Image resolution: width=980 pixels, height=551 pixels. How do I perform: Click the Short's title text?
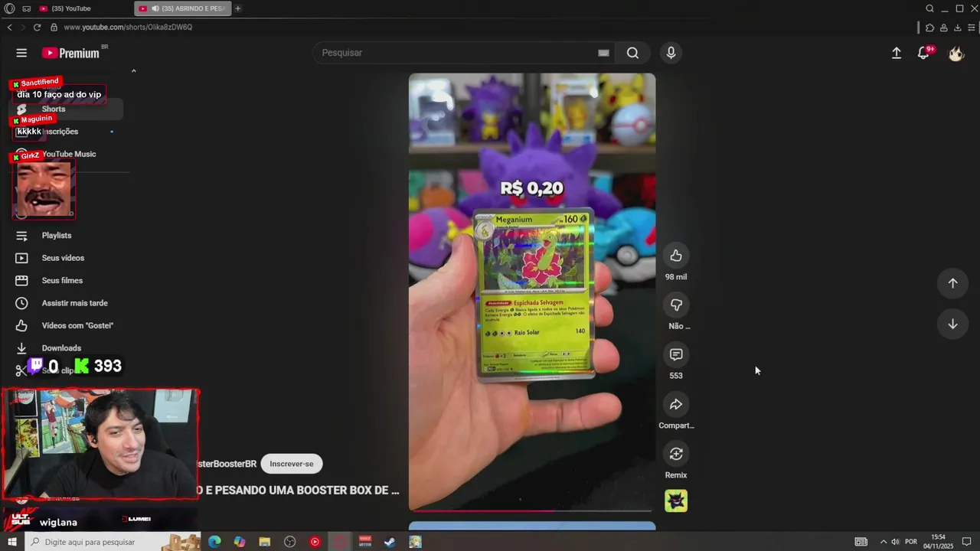tap(299, 490)
